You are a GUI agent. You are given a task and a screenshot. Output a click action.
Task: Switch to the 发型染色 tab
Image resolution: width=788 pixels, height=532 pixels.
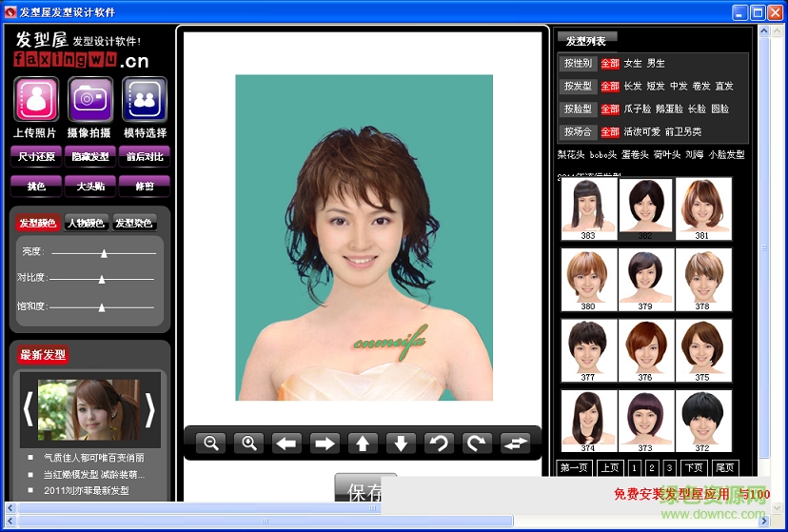point(134,224)
